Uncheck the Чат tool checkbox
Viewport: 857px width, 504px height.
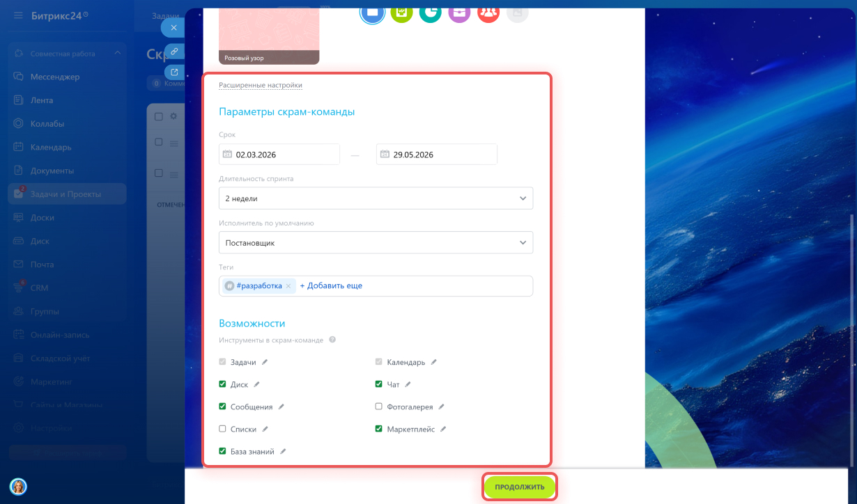pyautogui.click(x=378, y=384)
